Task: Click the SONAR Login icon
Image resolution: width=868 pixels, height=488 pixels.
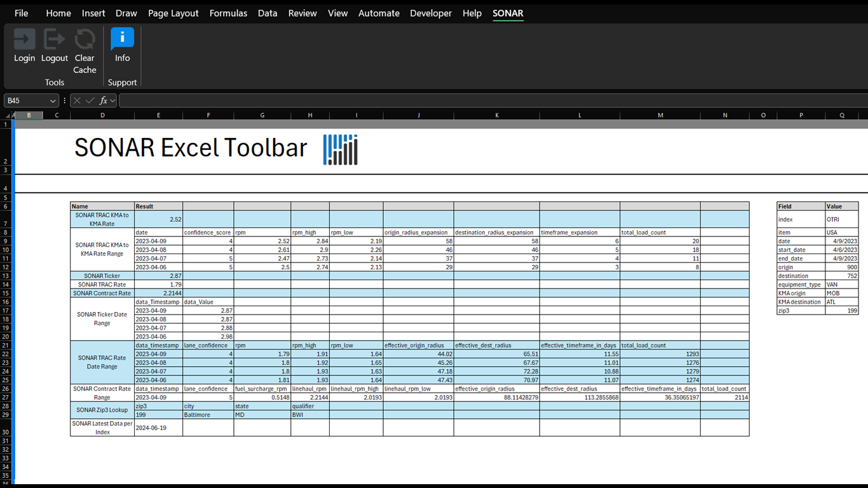Action: tap(24, 39)
